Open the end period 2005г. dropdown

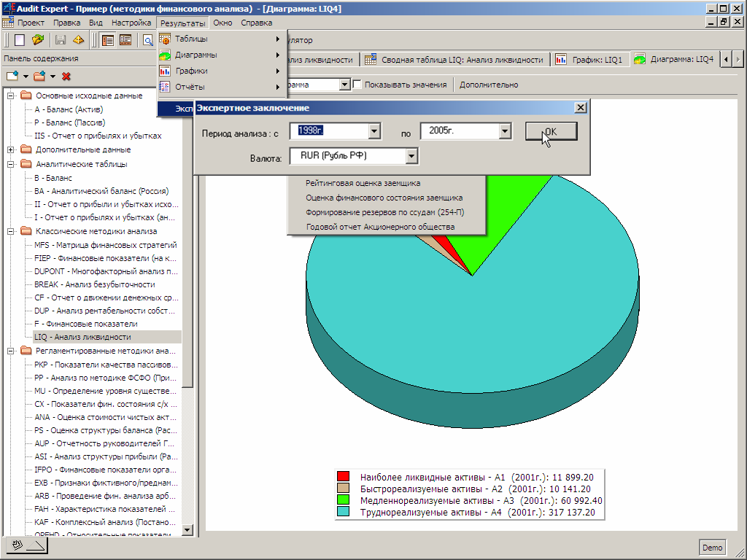click(504, 131)
